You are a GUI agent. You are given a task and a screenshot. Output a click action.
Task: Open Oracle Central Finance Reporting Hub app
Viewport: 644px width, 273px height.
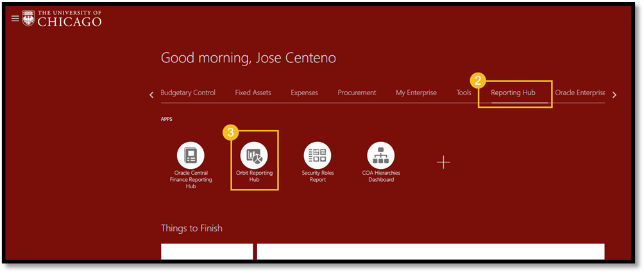191,155
